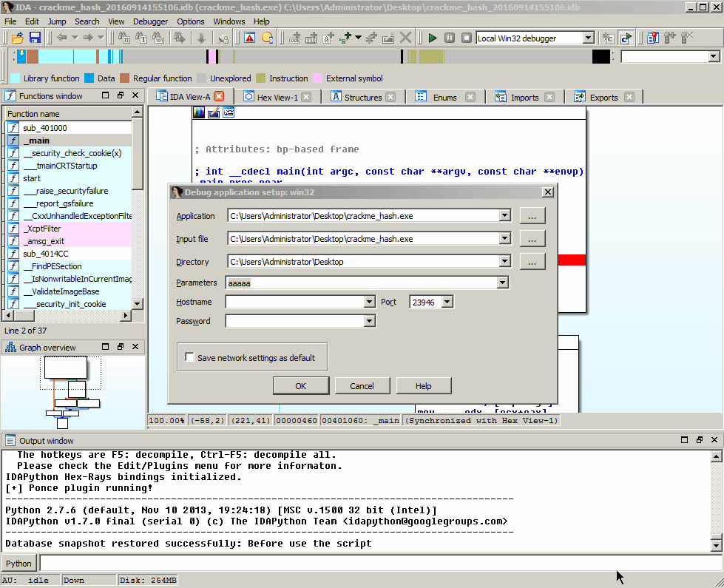Open the Jump menu
The width and height of the screenshot is (724, 588).
[57, 21]
